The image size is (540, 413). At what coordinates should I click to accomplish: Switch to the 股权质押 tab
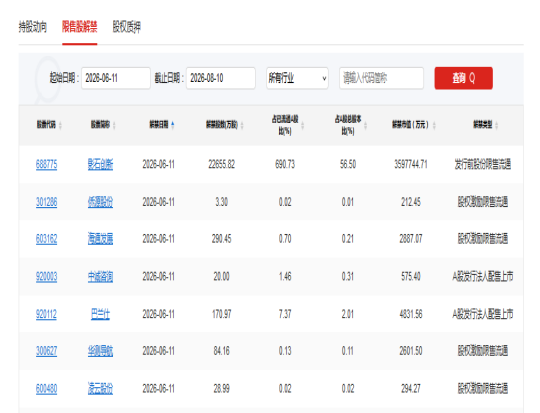tap(127, 27)
